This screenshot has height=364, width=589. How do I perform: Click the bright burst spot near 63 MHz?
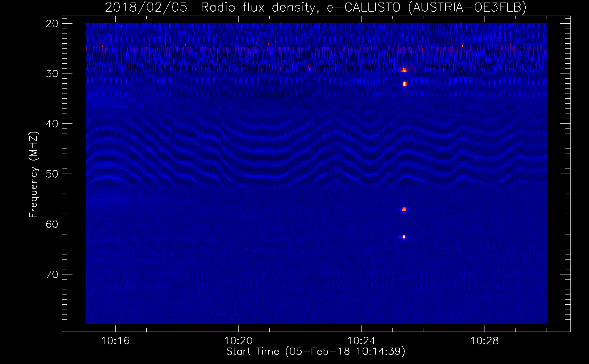point(403,237)
